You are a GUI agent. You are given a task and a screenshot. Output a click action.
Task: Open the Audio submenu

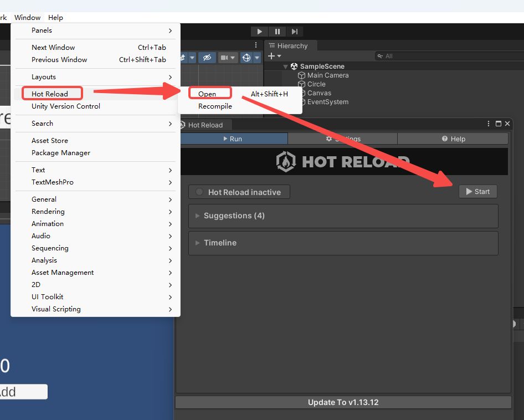pyautogui.click(x=96, y=235)
